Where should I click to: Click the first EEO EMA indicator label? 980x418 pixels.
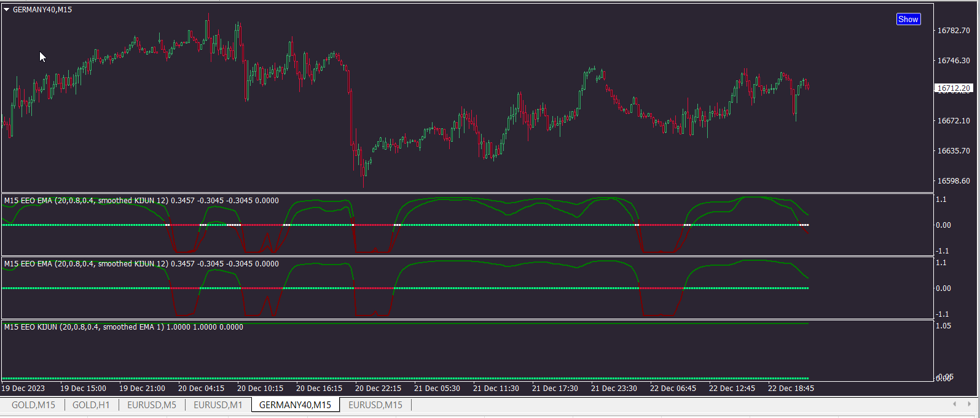tap(141, 200)
